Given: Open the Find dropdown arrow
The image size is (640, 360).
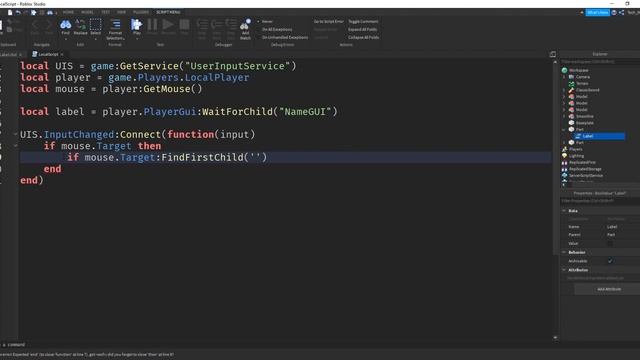Looking at the screenshot, I should coord(65,39).
